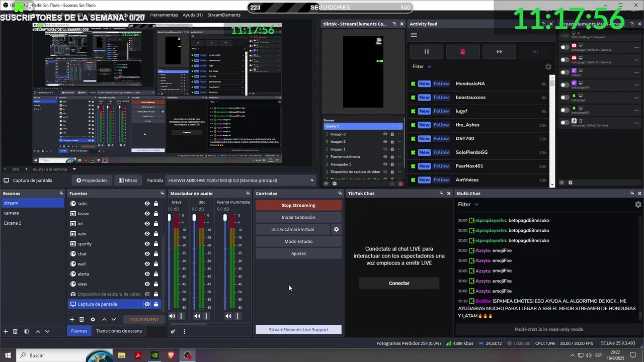Mute the brave audio channel
Screen dimensions: 644x362
pos(172,316)
